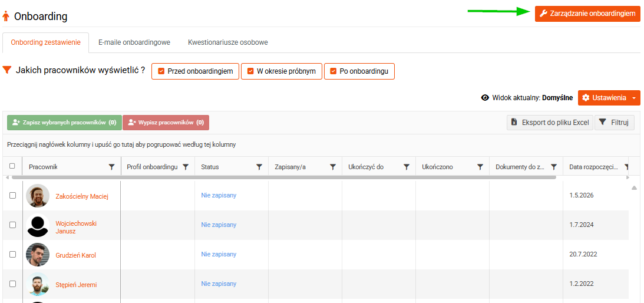Click the Filtruj button
This screenshot has height=303, width=644.
[614, 123]
